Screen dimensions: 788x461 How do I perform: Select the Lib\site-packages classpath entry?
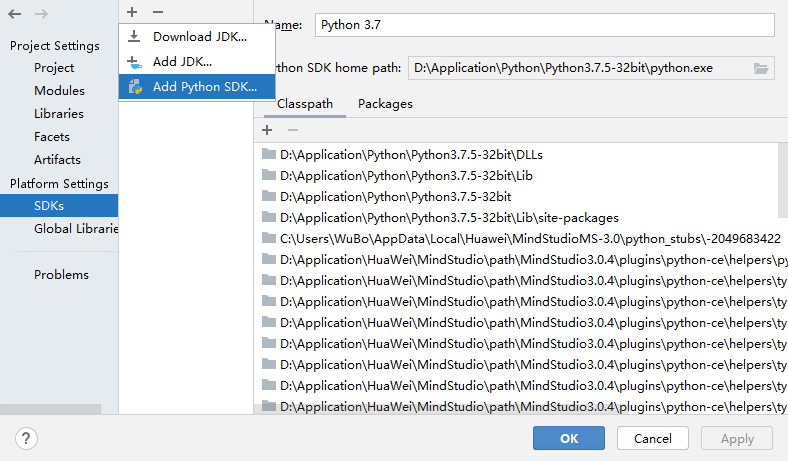(x=448, y=218)
